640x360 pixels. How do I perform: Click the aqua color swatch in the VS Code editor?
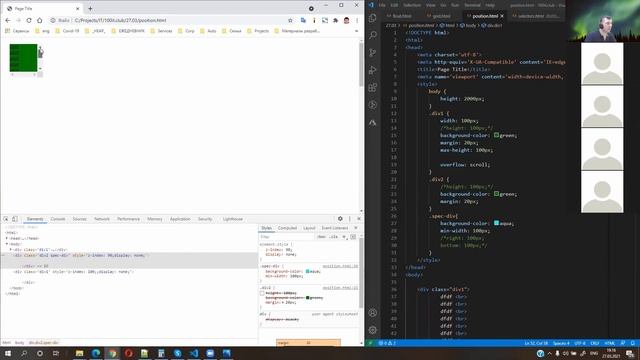click(496, 223)
